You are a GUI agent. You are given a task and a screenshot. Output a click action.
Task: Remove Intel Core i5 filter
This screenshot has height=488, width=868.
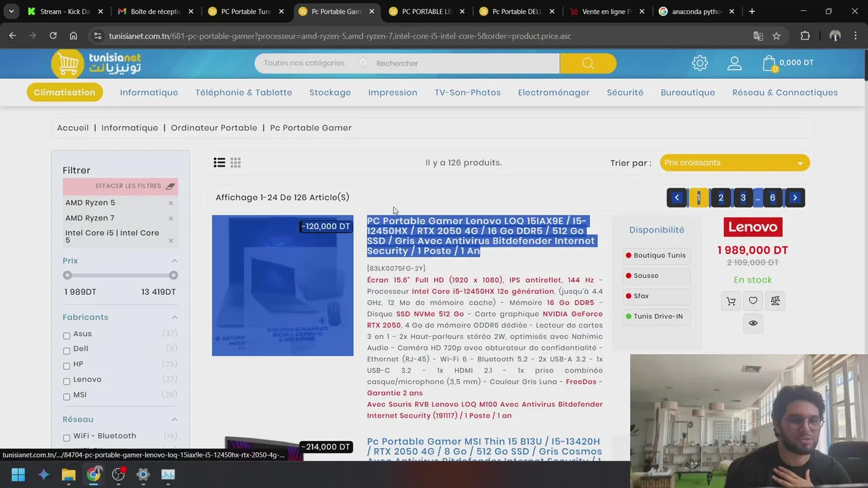171,241
